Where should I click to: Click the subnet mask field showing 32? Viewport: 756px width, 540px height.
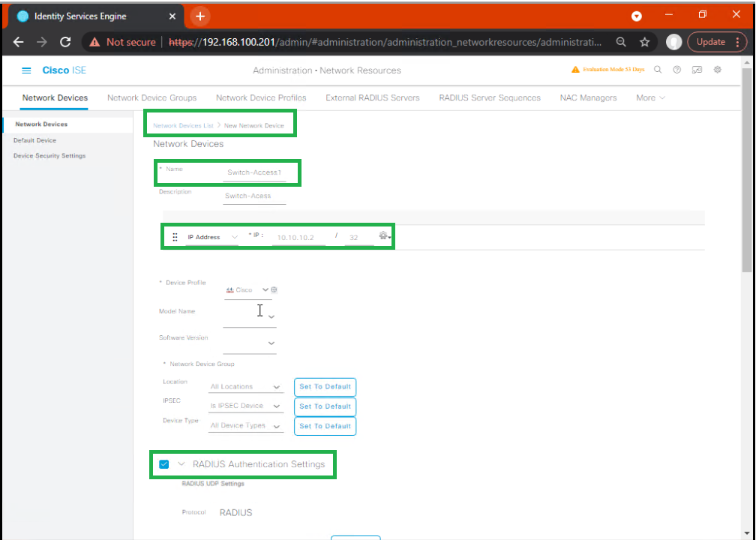(x=358, y=238)
